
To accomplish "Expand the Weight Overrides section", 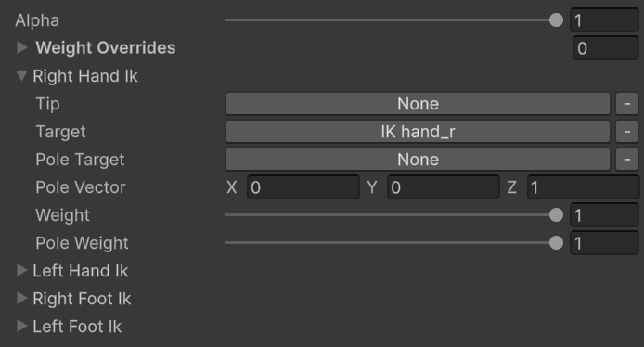I will pyautogui.click(x=21, y=47).
